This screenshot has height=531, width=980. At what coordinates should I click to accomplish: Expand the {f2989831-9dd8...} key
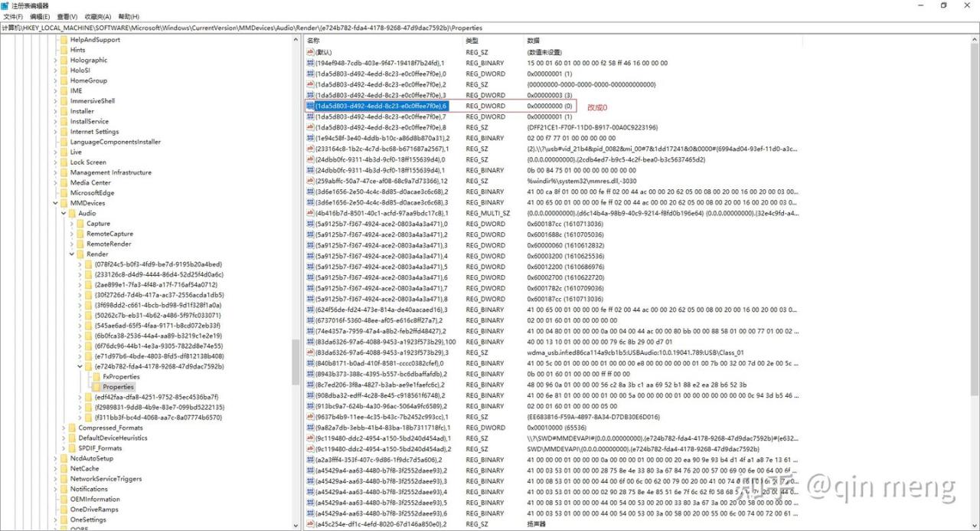click(80, 407)
